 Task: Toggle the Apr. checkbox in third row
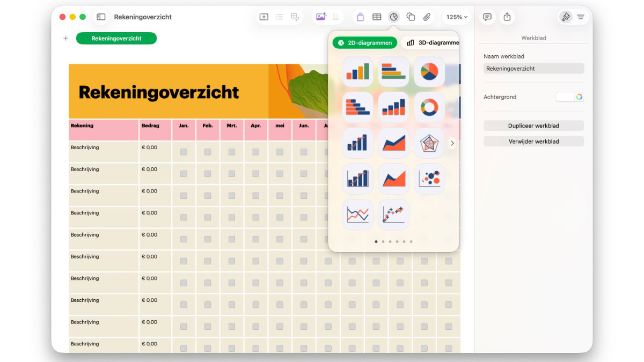point(256,196)
